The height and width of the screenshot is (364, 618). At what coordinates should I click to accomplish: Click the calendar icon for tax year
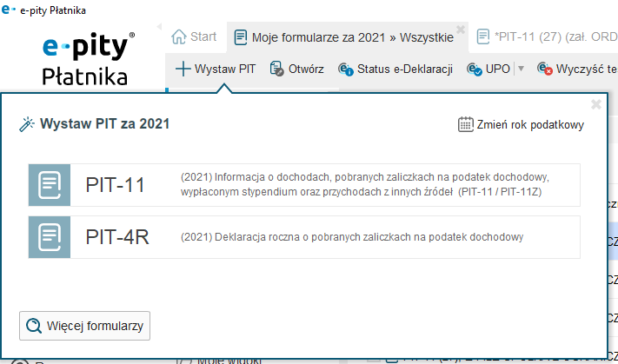click(x=466, y=124)
